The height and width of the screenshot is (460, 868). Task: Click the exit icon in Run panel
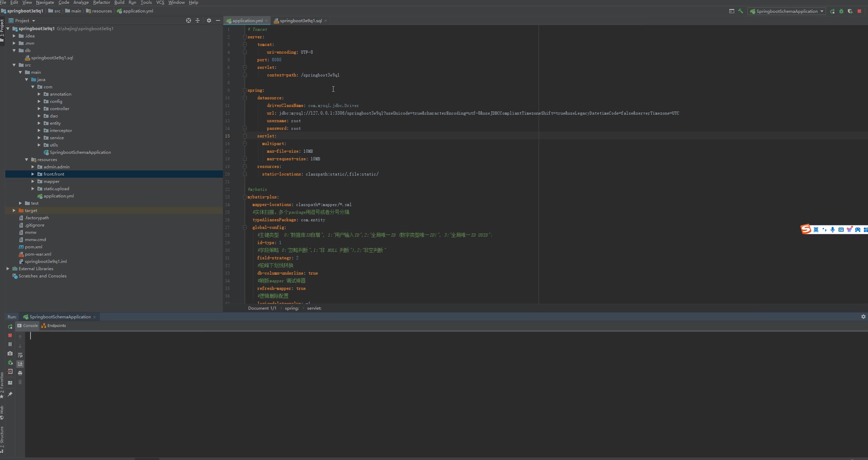10,372
